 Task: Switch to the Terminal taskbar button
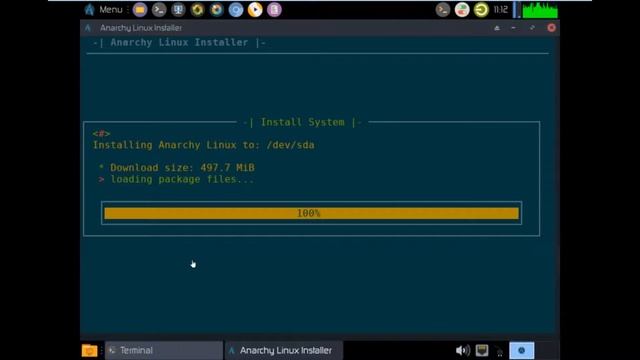(x=164, y=350)
